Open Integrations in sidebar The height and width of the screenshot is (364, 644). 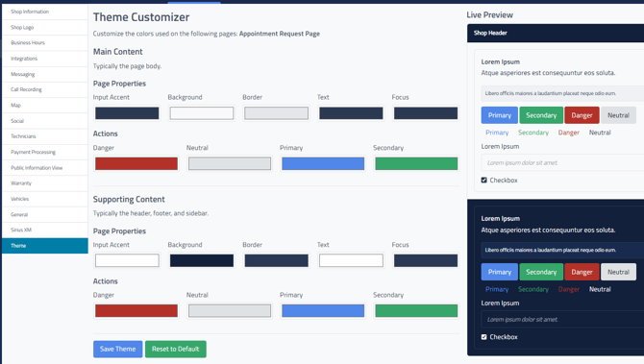(x=44, y=59)
